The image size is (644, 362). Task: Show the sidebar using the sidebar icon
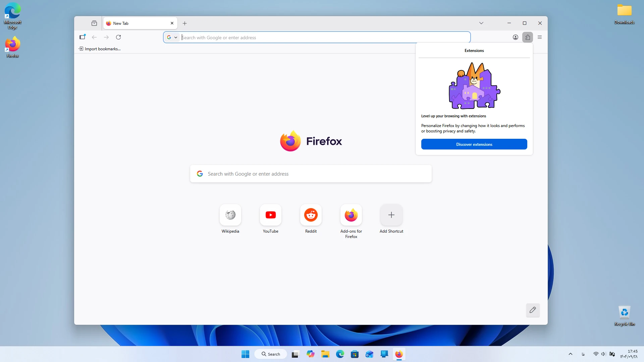(83, 37)
